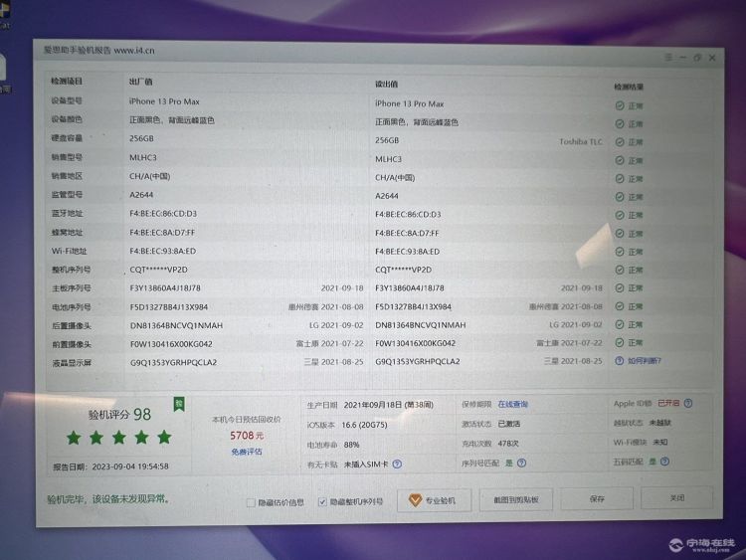This screenshot has width=746, height=560.
Task: Click the green check icon in 主板序列号 row
Action: coord(620,287)
